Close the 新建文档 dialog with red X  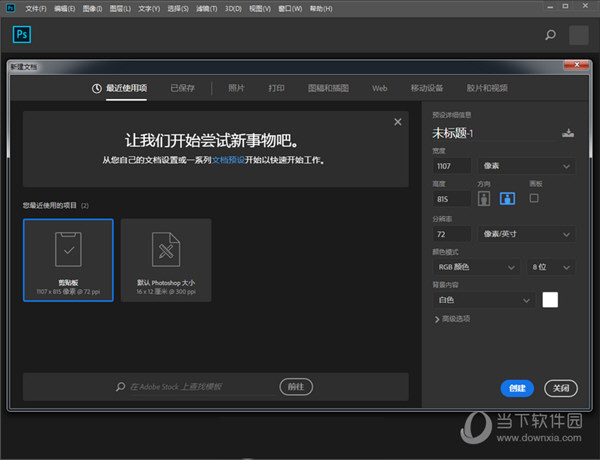click(577, 65)
